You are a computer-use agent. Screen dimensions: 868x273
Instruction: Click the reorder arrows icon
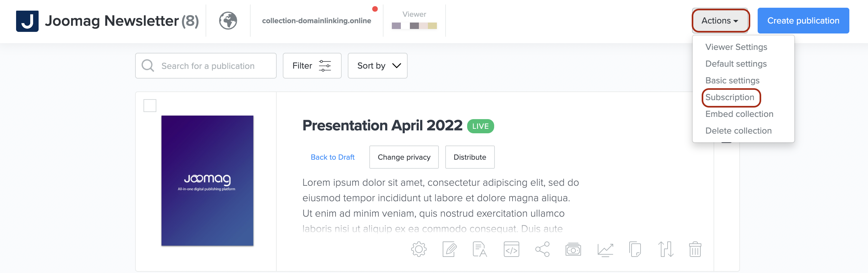[x=666, y=249]
